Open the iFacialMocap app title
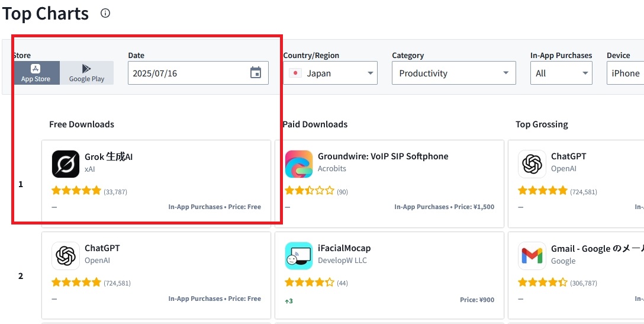Image resolution: width=644 pixels, height=324 pixels. pos(344,248)
